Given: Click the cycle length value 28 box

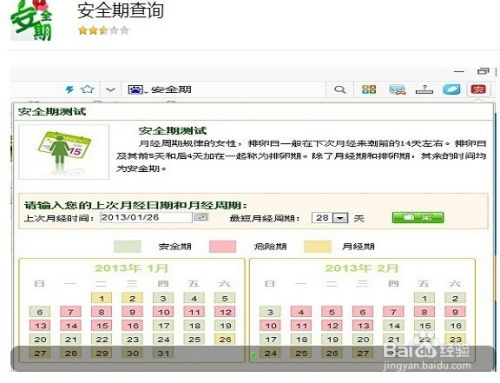Looking at the screenshot, I should pyautogui.click(x=322, y=218).
